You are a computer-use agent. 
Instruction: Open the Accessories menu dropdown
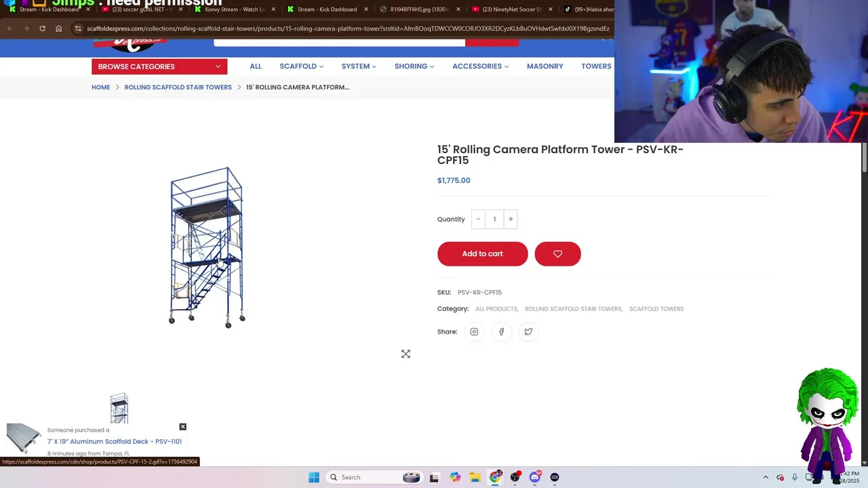(x=480, y=66)
